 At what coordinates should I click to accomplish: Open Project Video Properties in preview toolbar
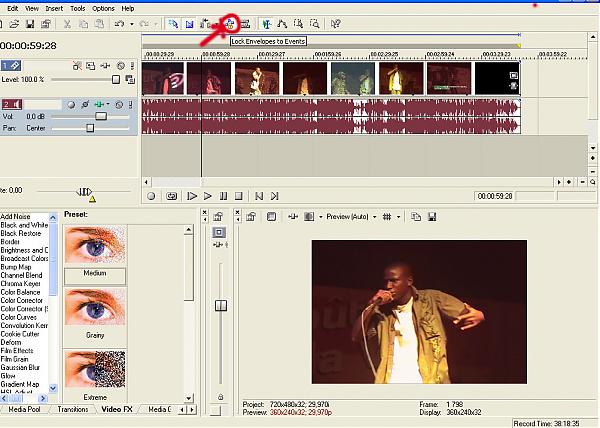click(x=251, y=217)
